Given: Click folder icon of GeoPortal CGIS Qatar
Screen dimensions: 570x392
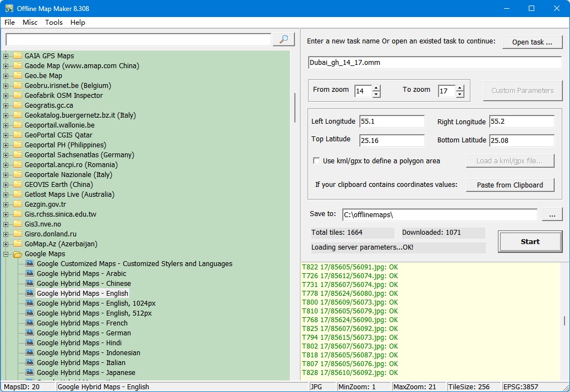Looking at the screenshot, I should pos(18,135).
